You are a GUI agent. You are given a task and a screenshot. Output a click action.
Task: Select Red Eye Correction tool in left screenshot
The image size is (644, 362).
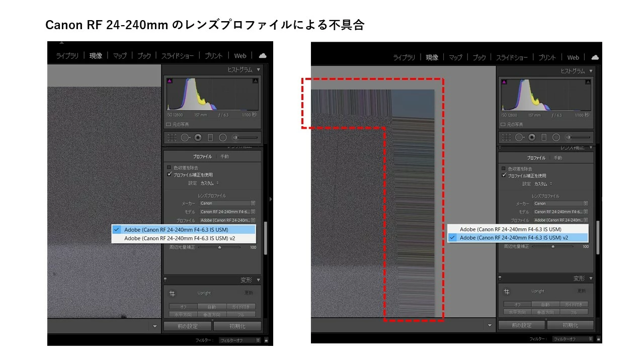click(x=198, y=137)
